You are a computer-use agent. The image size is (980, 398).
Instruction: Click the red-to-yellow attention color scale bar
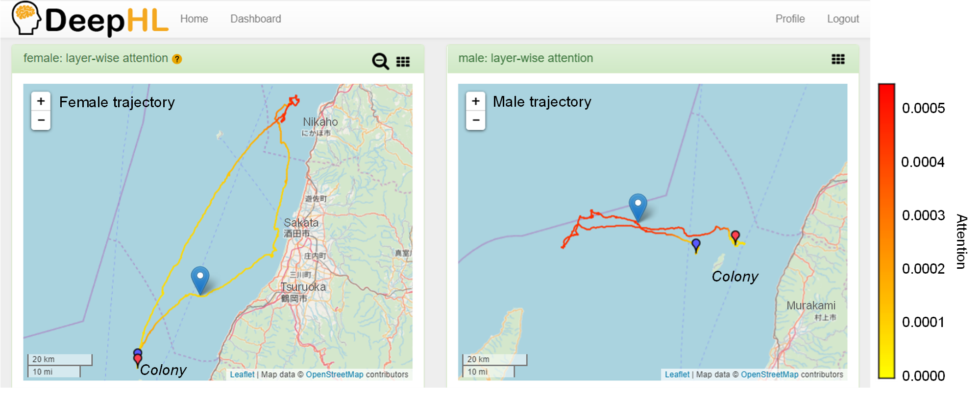pos(886,230)
